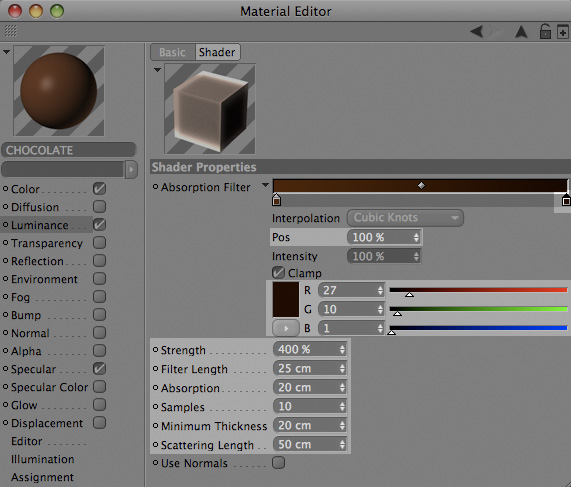Enable the Specular Color checkbox
Viewport: 571px width, 487px height.
coord(99,386)
